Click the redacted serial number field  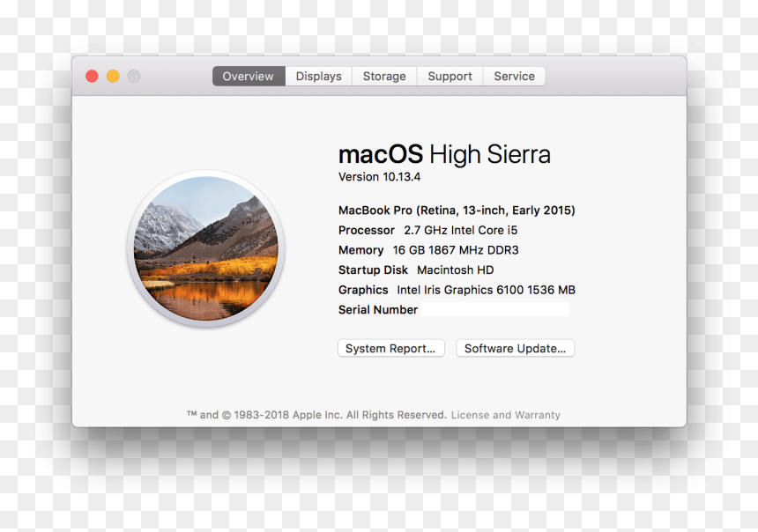(x=494, y=309)
